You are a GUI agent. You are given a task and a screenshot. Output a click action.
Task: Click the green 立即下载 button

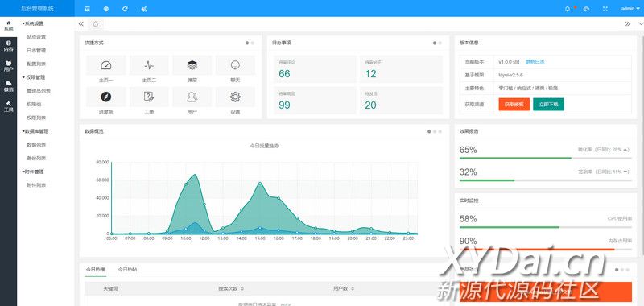pyautogui.click(x=549, y=105)
